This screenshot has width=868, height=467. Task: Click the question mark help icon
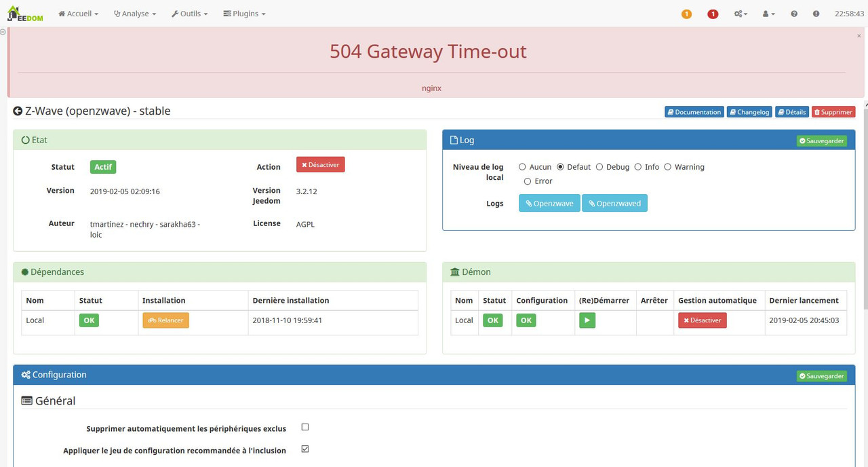click(794, 14)
